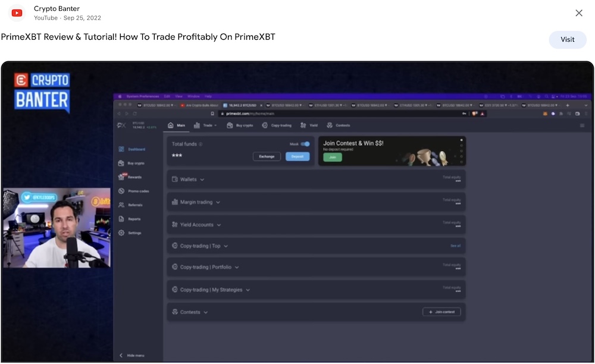
Task: Click the Reports document icon
Action: click(121, 219)
